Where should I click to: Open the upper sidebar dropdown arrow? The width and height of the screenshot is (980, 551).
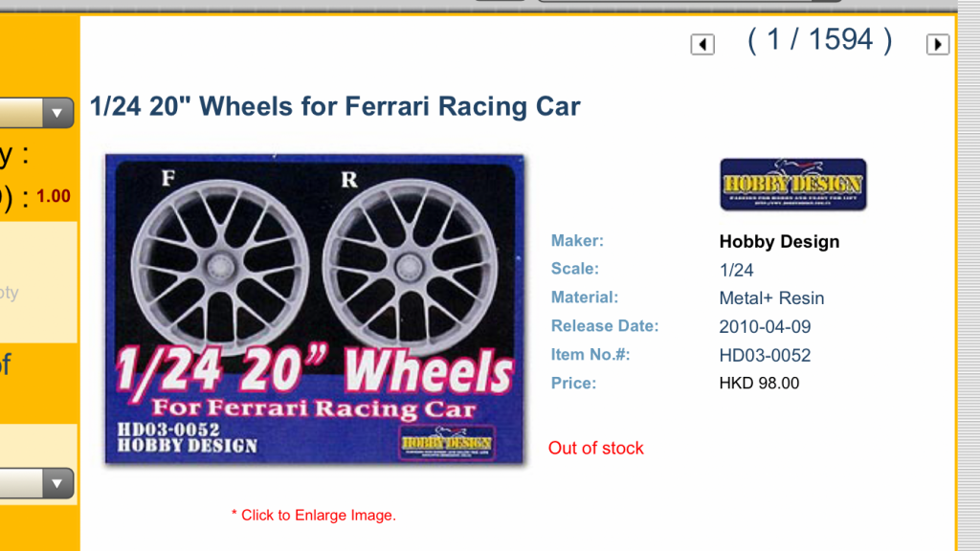pos(56,113)
